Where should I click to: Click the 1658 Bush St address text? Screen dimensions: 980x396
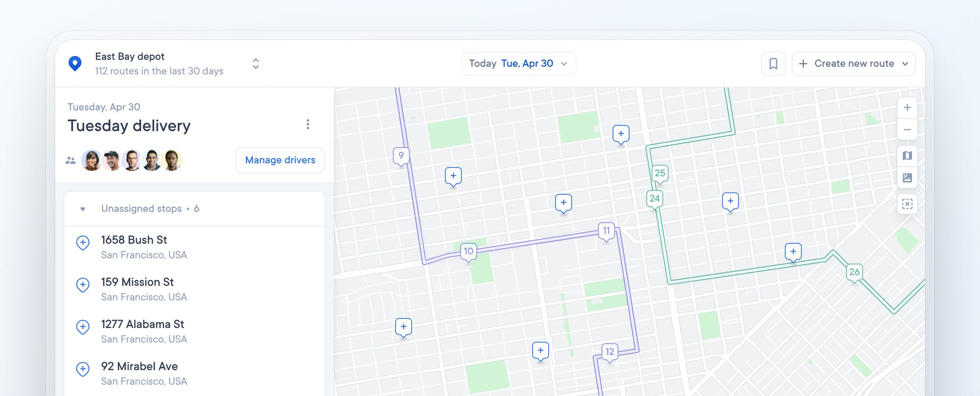pyautogui.click(x=134, y=240)
